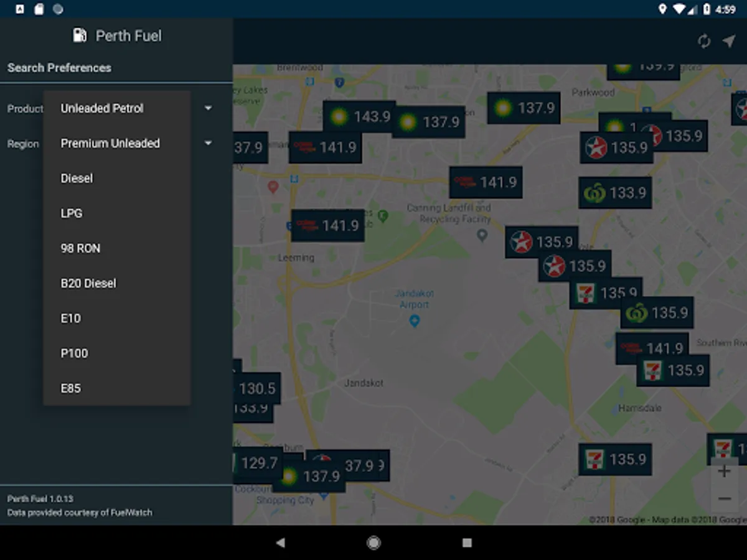Tap the Android recent apps button
The width and height of the screenshot is (747, 560).
[467, 543]
